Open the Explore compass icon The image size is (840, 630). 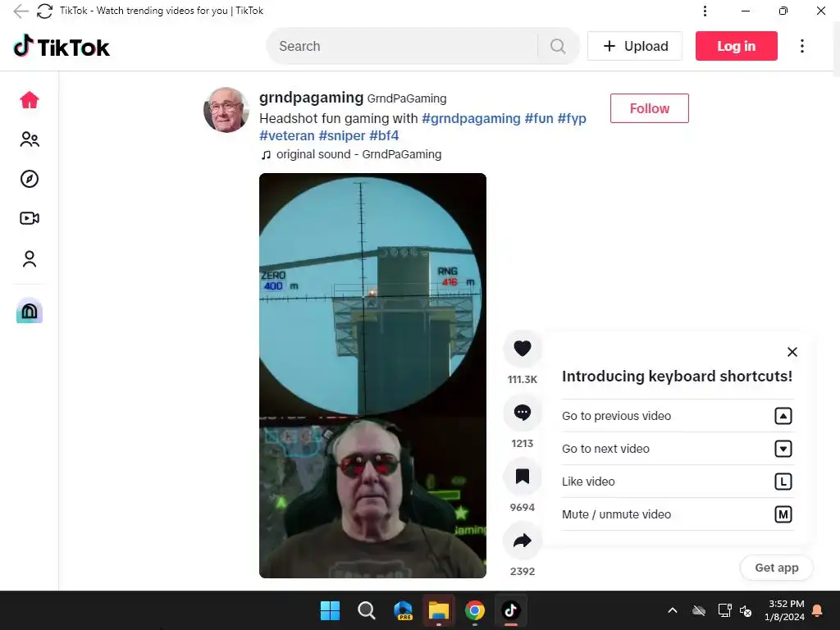(30, 179)
